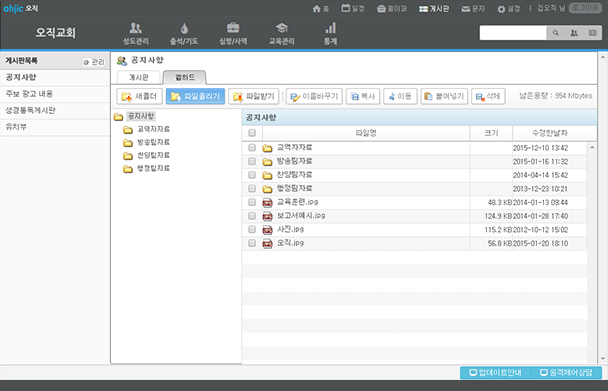Viewport: 608px width, 391px height.
Task: Switch to the 게시판 tab
Action: point(139,78)
